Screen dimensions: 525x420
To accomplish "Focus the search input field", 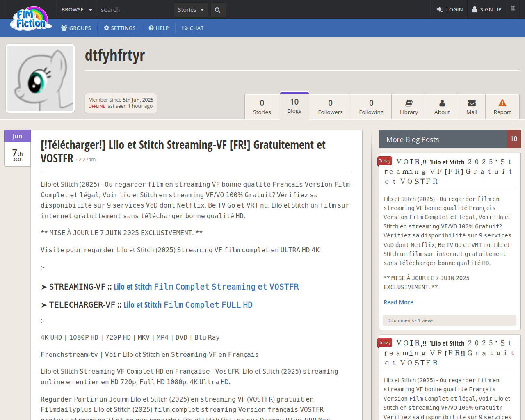I will tap(135, 9).
